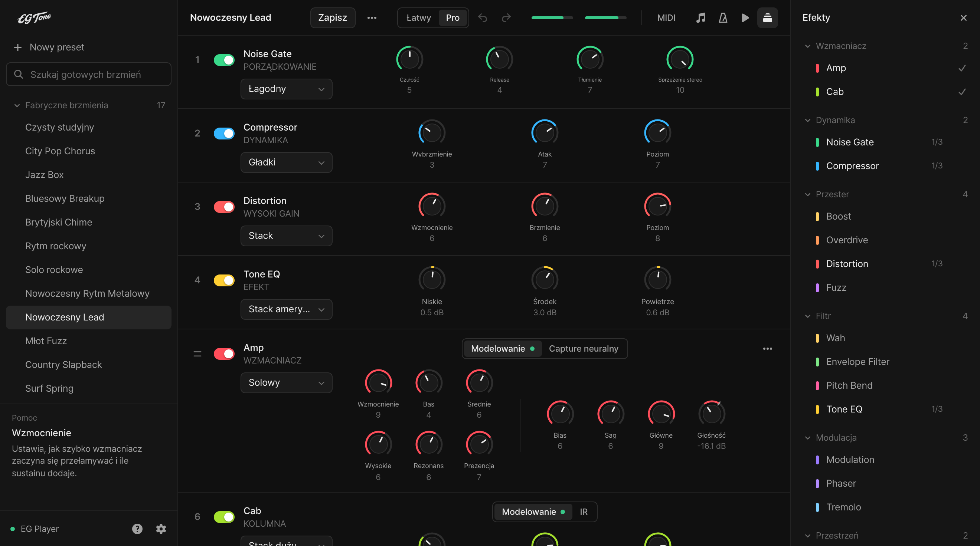The height and width of the screenshot is (546, 980).
Task: Switch to Łatwy mode tab
Action: point(418,18)
